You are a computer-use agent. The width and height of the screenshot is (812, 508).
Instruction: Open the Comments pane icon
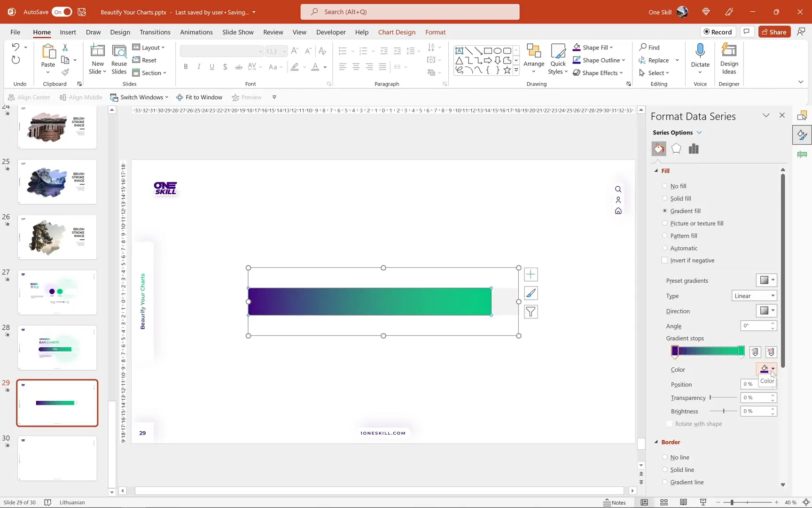747,32
